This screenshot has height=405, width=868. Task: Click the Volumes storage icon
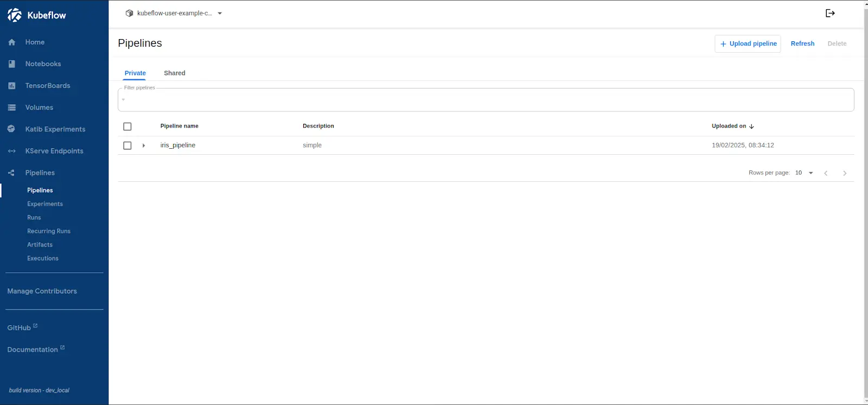tap(12, 107)
